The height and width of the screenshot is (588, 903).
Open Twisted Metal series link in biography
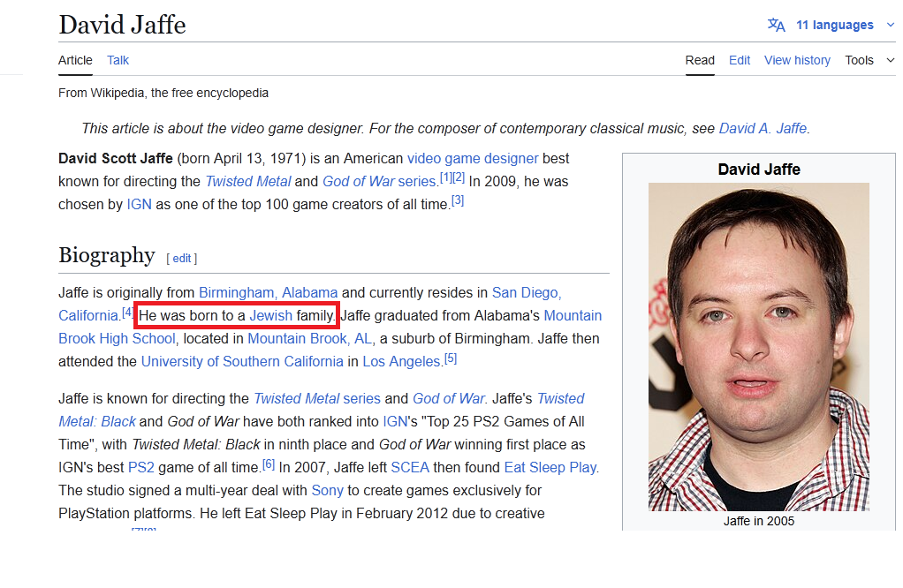pyautogui.click(x=317, y=398)
